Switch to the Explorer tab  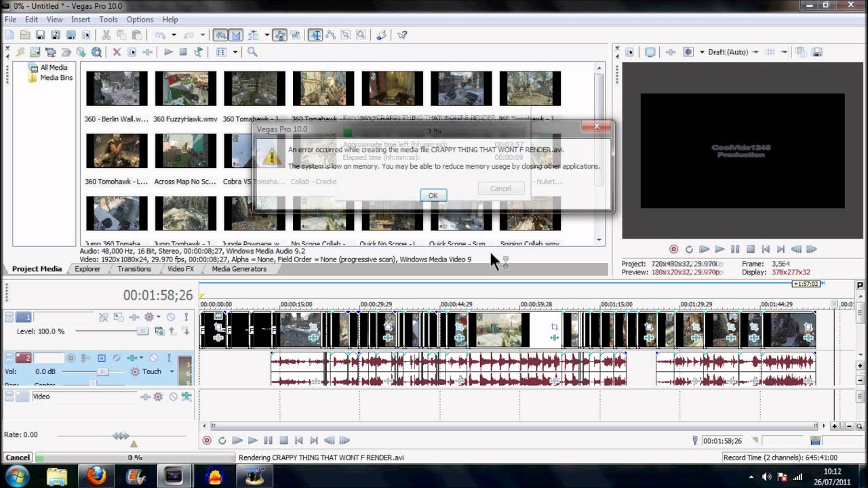(87, 269)
